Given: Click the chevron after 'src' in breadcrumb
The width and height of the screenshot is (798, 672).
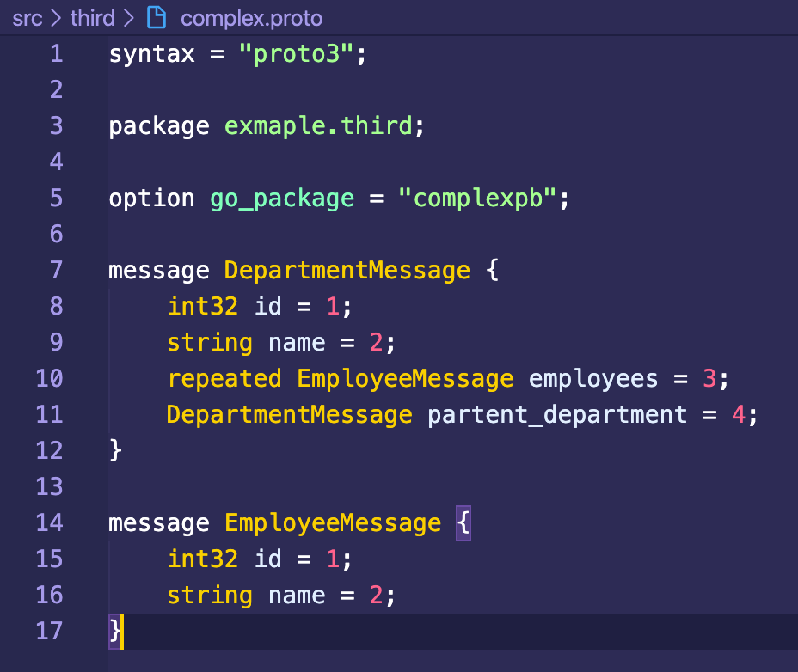Looking at the screenshot, I should click(x=56, y=18).
